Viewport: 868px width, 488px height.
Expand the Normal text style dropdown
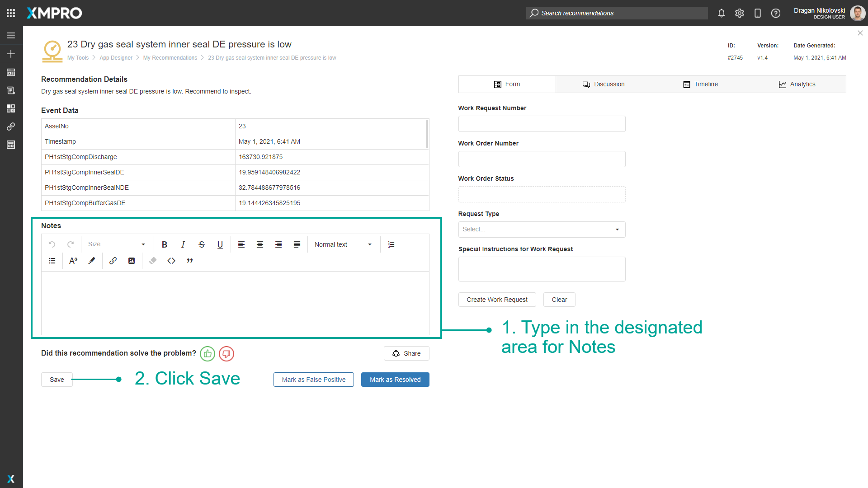pos(344,244)
